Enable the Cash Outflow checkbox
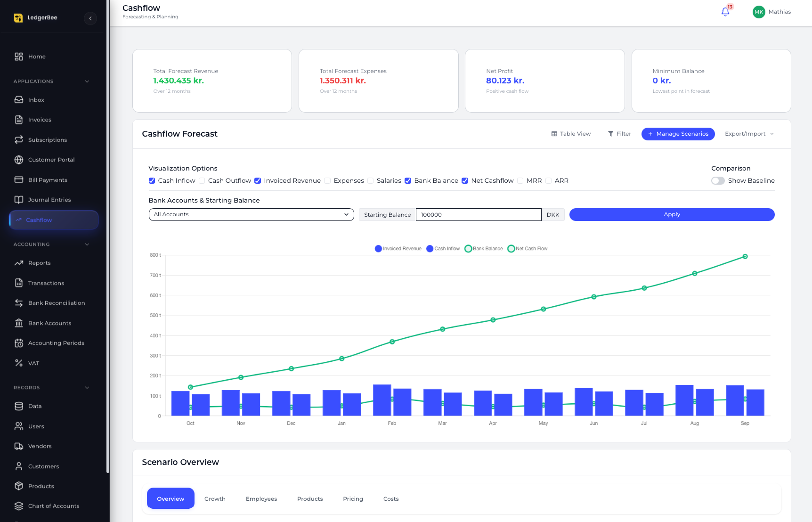The height and width of the screenshot is (522, 812). 202,181
